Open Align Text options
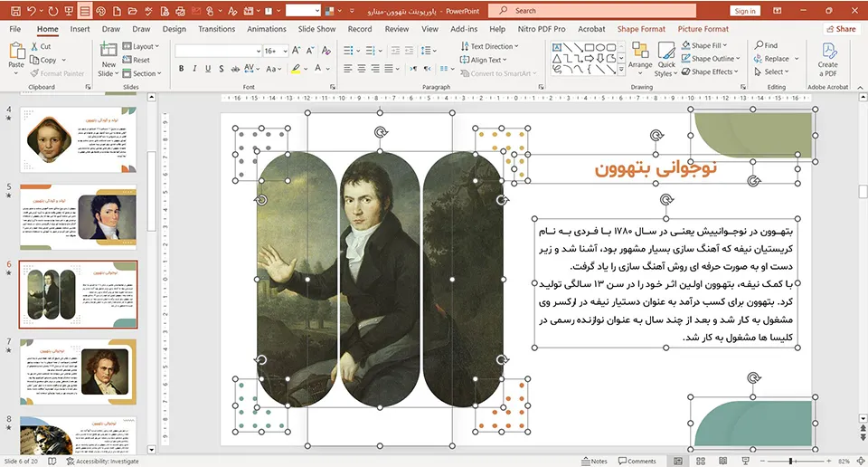The width and height of the screenshot is (868, 467). (x=483, y=60)
